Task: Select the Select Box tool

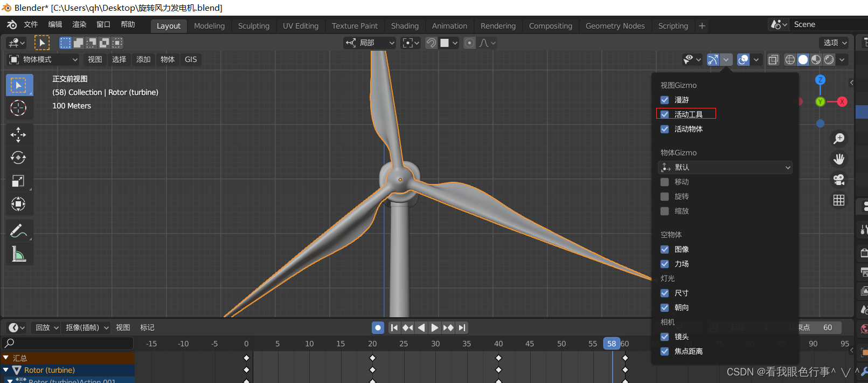Action: (x=19, y=85)
